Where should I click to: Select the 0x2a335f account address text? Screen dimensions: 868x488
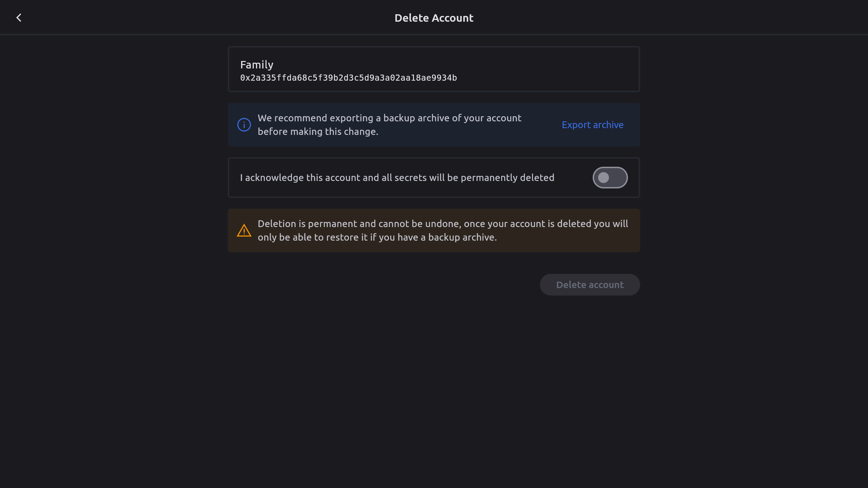348,78
